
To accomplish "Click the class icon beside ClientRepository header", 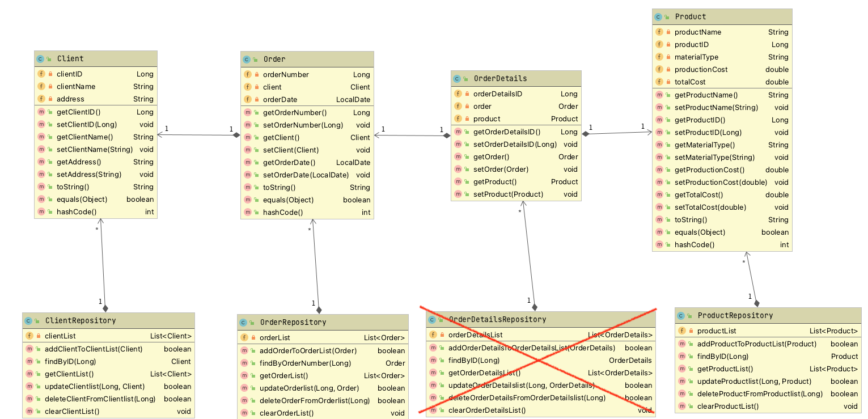I will click(x=28, y=320).
